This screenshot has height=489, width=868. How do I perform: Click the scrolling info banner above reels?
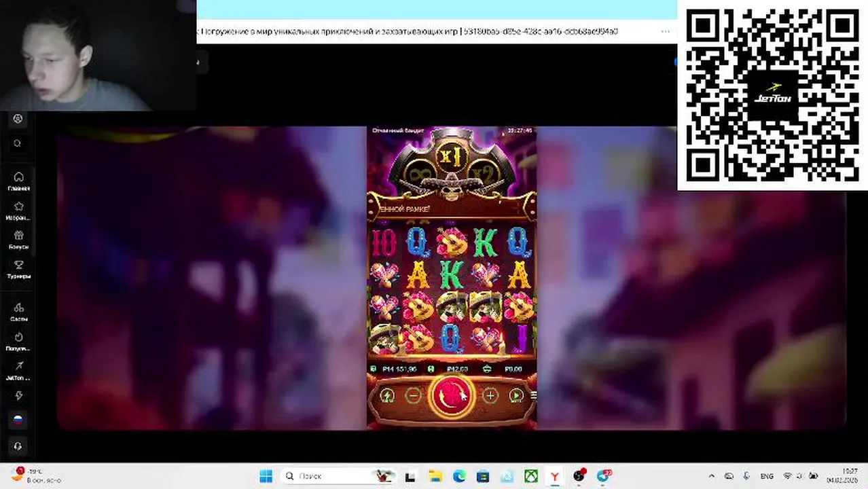coord(451,209)
